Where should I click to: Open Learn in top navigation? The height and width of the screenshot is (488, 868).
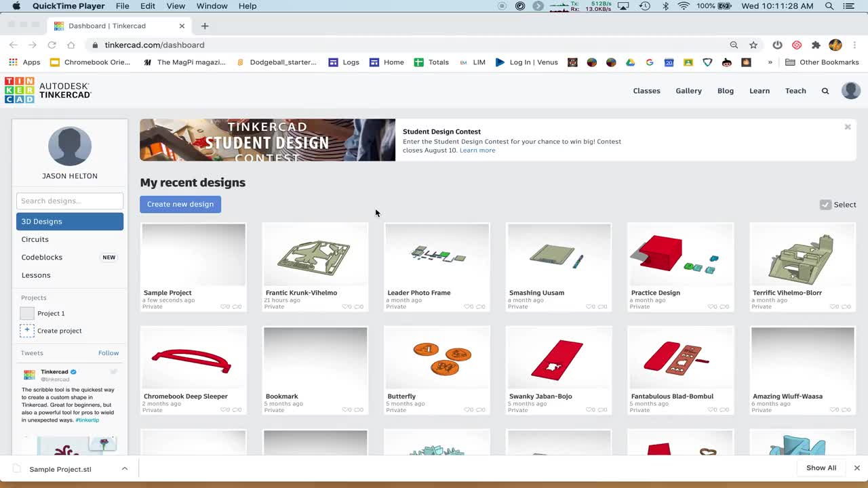click(x=759, y=91)
